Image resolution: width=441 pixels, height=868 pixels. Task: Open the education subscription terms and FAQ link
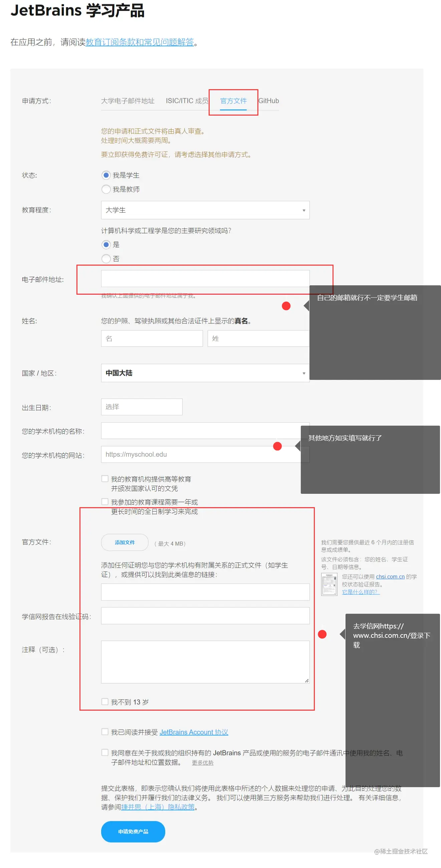point(140,42)
